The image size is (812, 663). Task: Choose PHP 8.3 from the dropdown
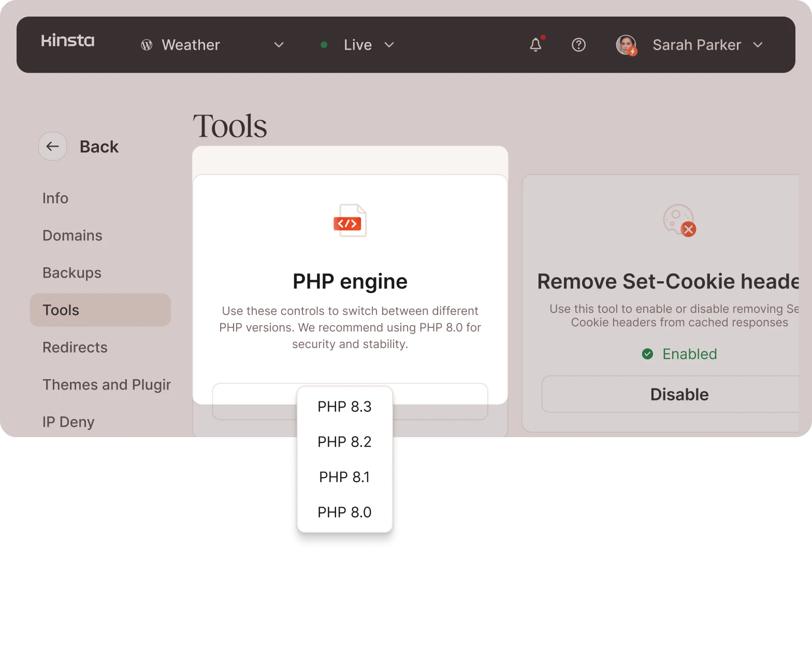[x=345, y=407]
